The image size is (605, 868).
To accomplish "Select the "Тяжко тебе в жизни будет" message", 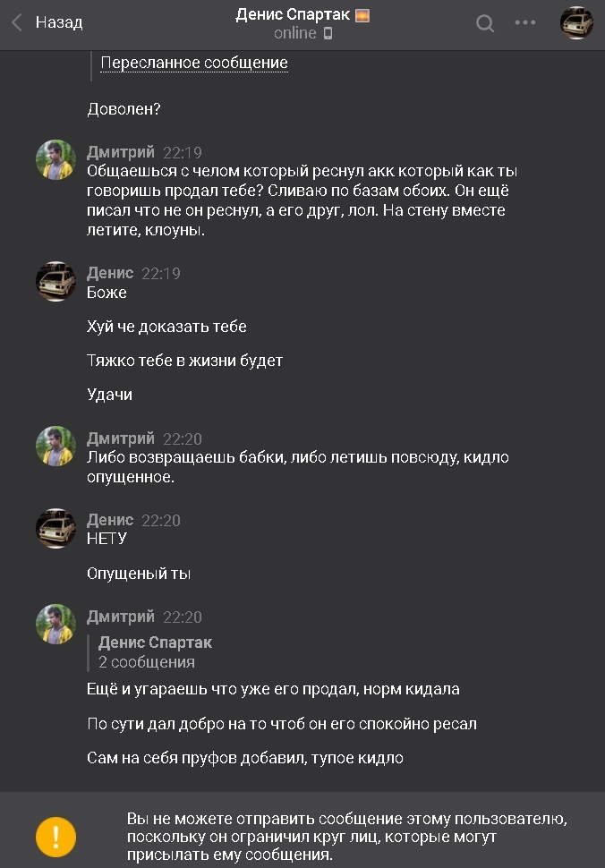I will [x=184, y=361].
